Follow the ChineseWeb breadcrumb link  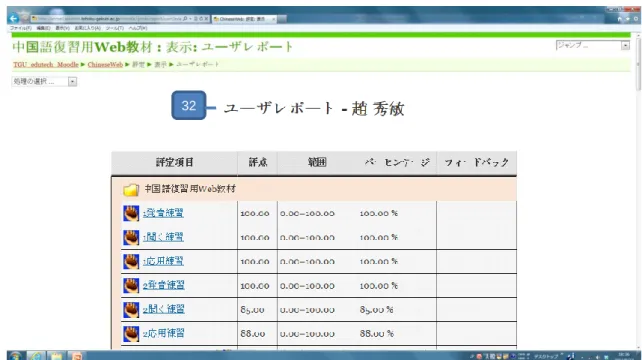(x=105, y=65)
